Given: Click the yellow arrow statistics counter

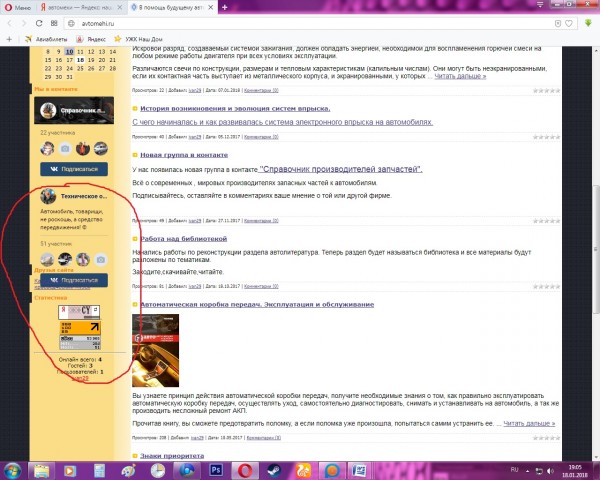Looking at the screenshot, I should click(80, 328).
